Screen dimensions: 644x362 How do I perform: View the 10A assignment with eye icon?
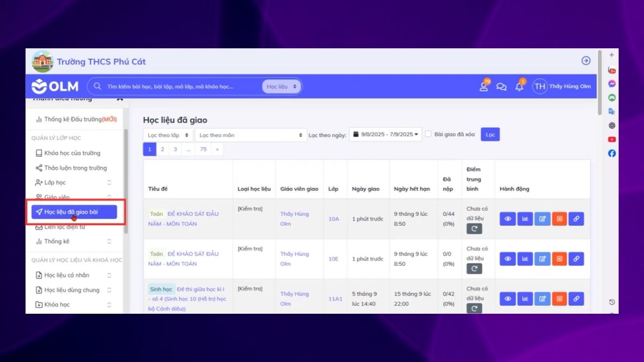coord(507,219)
